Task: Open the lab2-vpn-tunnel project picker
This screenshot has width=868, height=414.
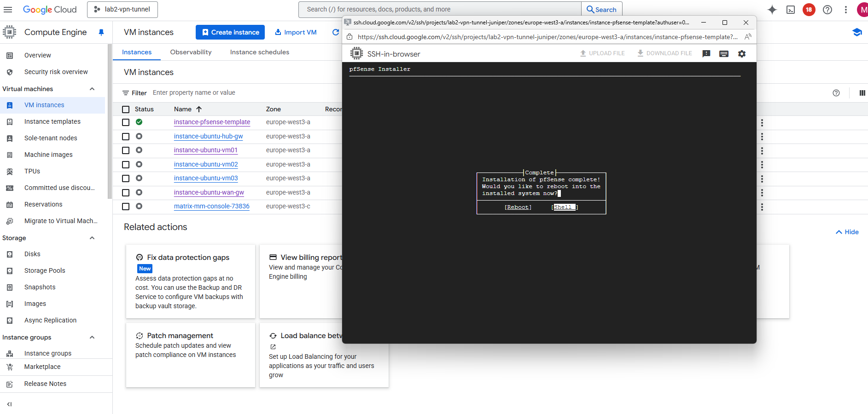Action: 122,10
